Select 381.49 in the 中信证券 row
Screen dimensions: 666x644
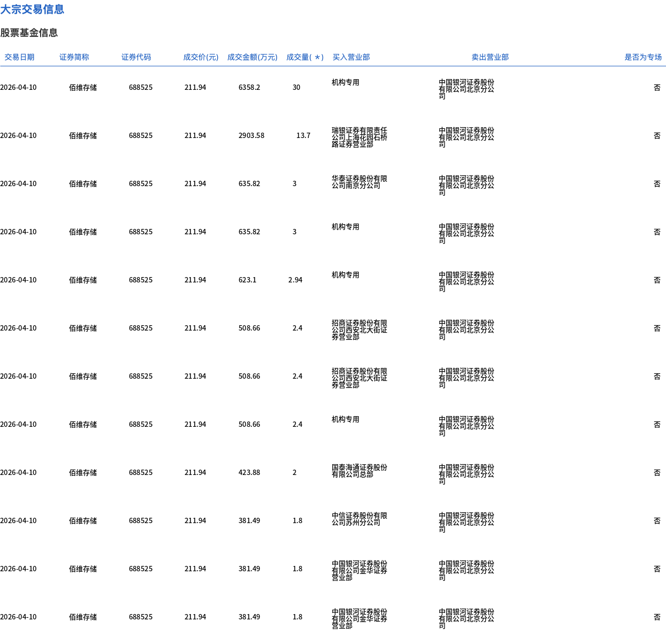point(249,520)
